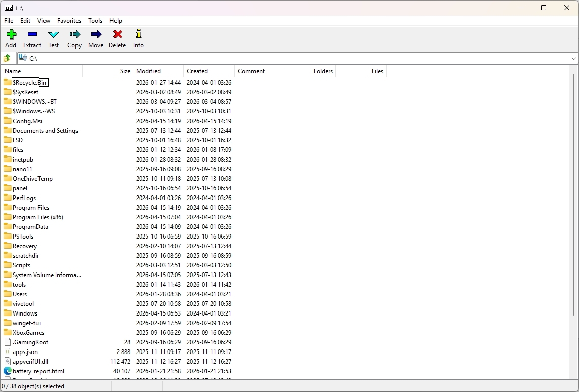Click inside the address path field
This screenshot has width=579, height=392.
click(x=152, y=58)
